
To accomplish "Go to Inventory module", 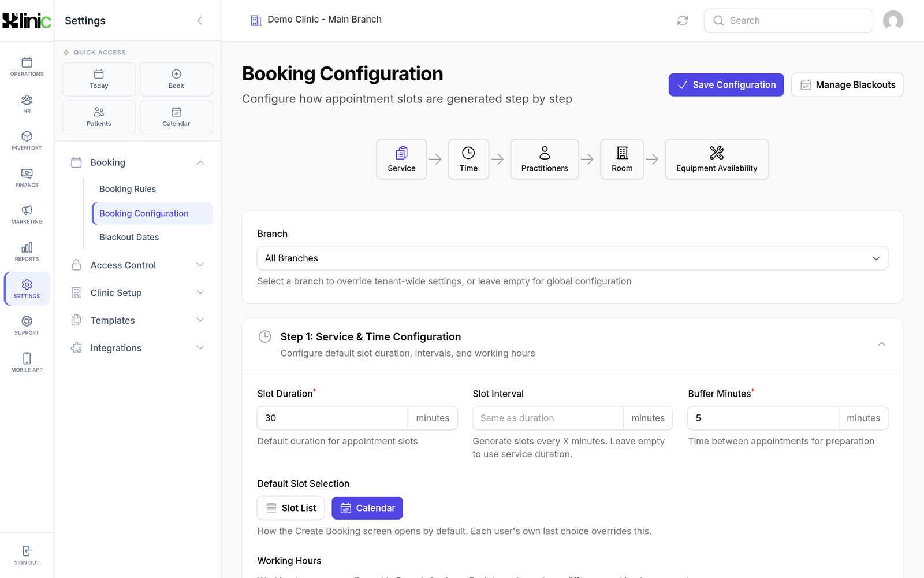I will (27, 140).
